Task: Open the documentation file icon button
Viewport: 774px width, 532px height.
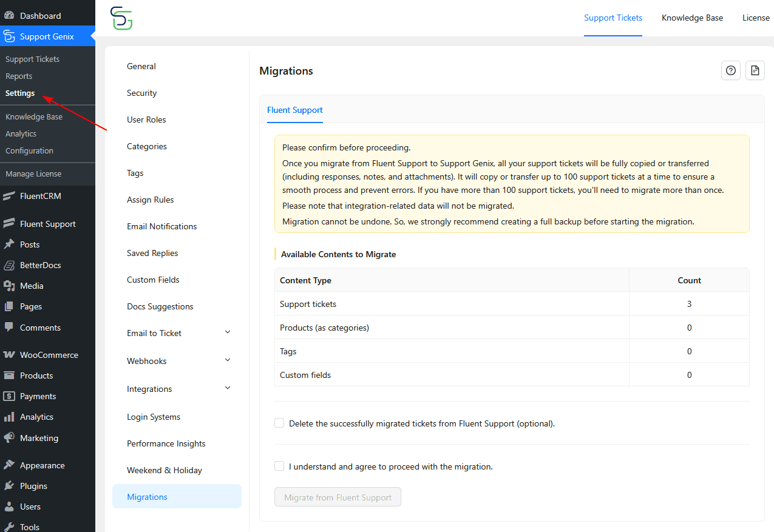Action: 755,70
